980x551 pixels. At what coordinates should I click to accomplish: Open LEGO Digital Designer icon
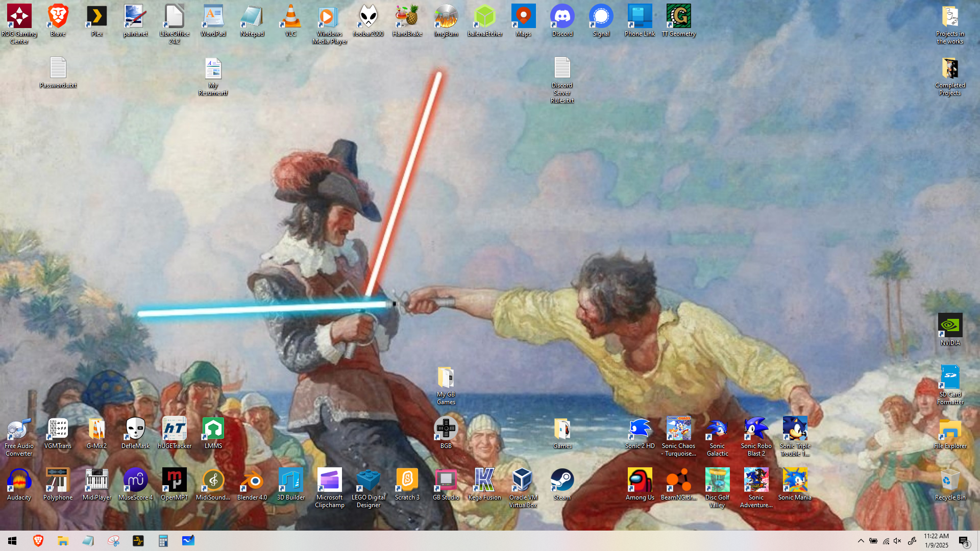[x=368, y=488]
